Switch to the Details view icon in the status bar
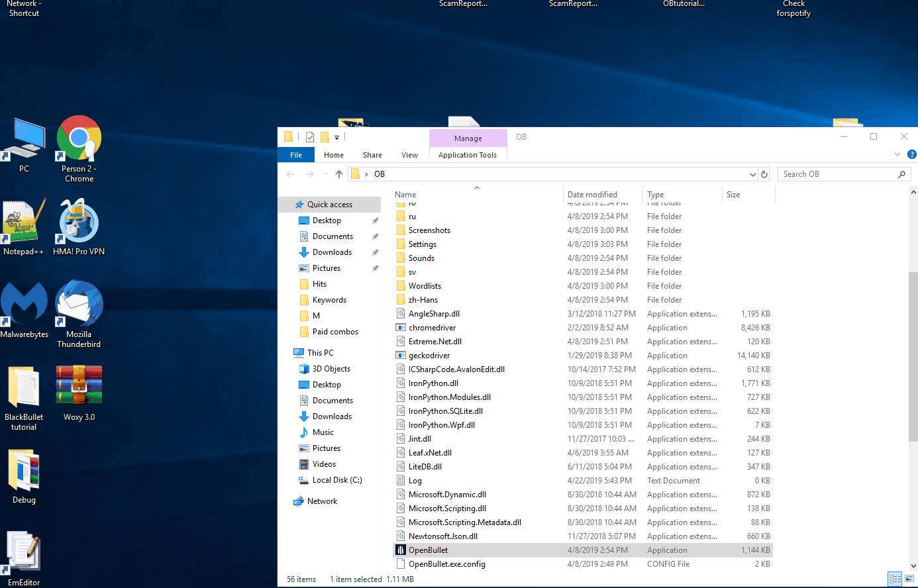The width and height of the screenshot is (918, 588). click(895, 579)
